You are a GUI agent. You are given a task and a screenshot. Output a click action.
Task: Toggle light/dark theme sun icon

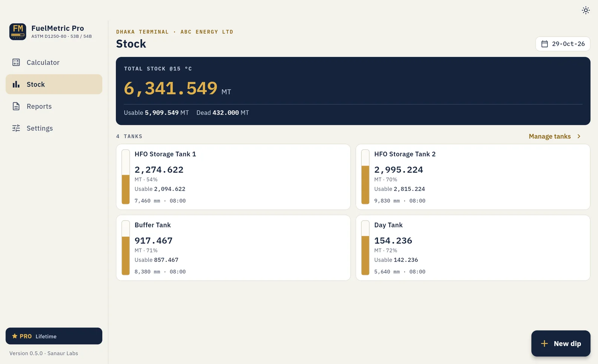[586, 10]
